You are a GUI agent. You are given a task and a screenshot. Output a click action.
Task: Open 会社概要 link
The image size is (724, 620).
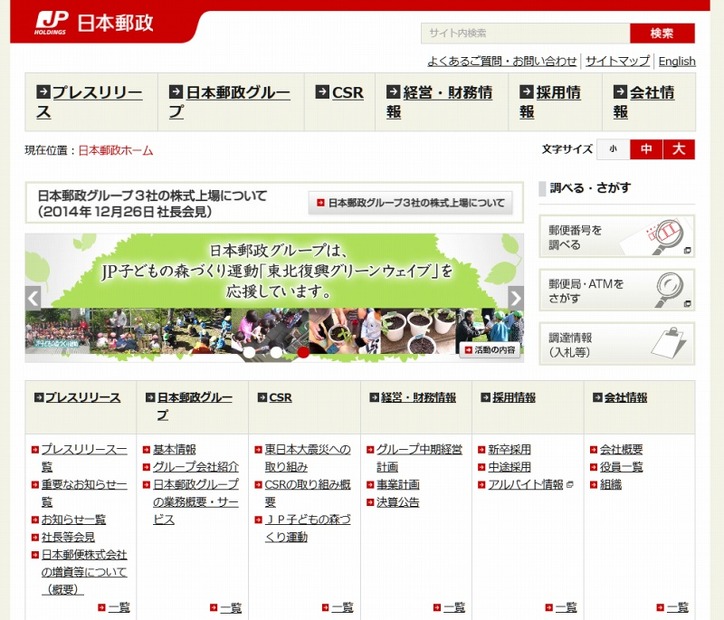621,449
